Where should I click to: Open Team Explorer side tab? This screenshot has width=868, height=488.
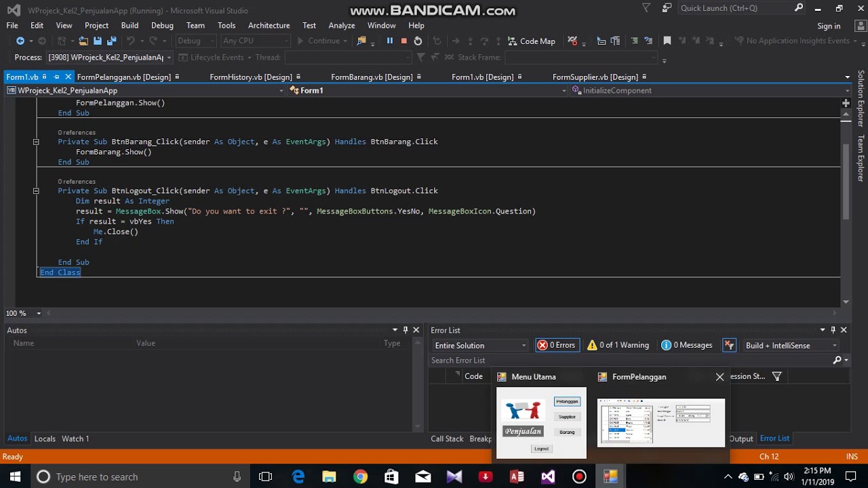(861, 158)
